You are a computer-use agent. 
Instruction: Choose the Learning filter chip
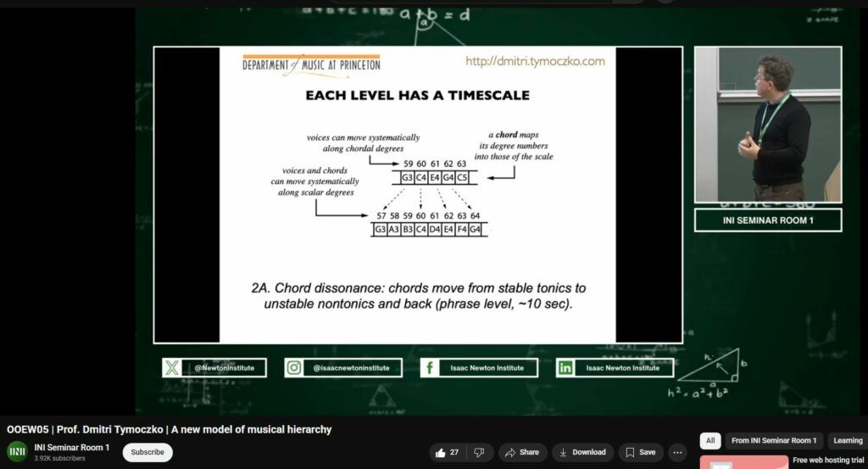point(847,440)
